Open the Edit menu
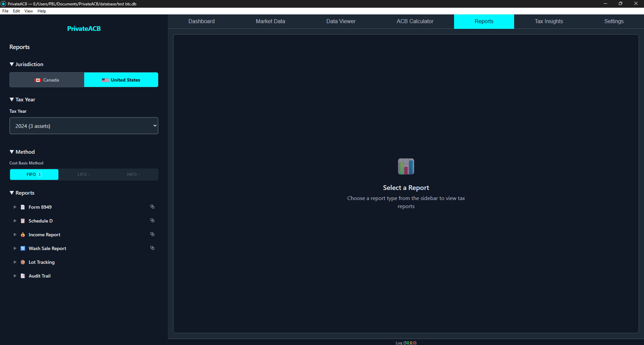 click(x=16, y=11)
